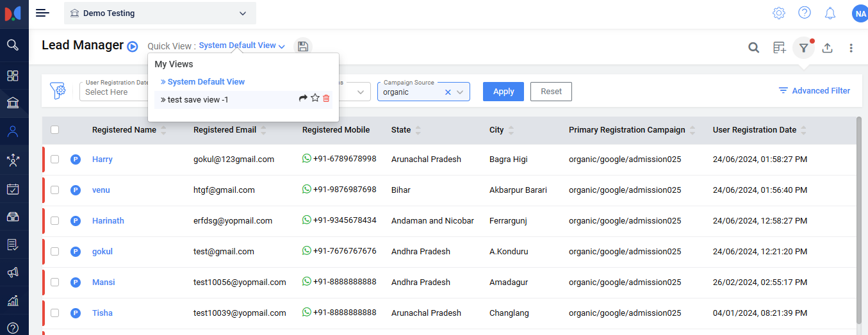The image size is (868, 335).
Task: Click the export upload icon
Action: [x=827, y=47]
